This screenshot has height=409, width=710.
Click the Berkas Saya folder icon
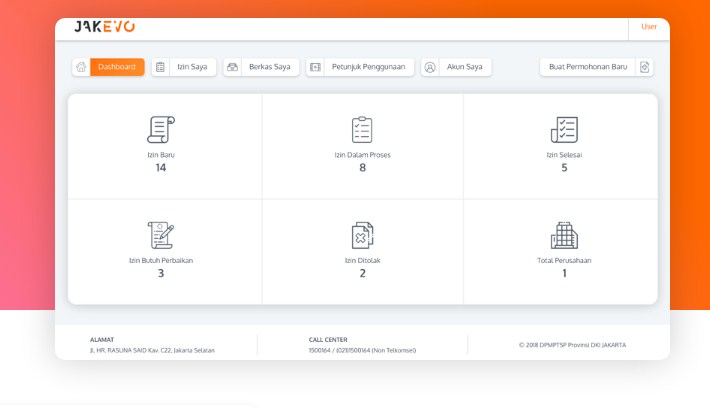[x=232, y=67]
